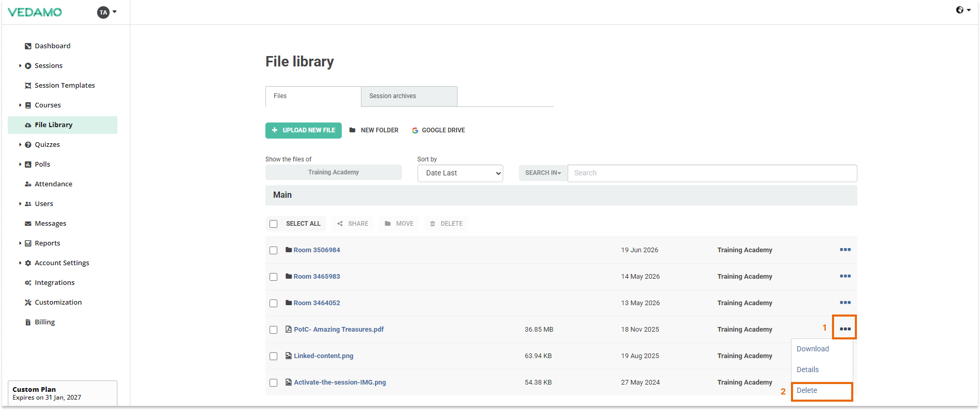Click the Billing document icon
The width and height of the screenshot is (980, 410).
tap(28, 322)
